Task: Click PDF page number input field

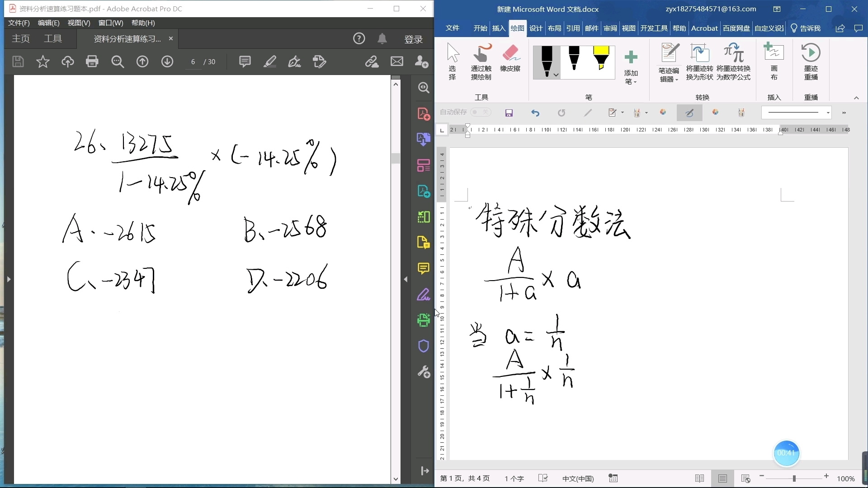Action: pyautogui.click(x=193, y=62)
